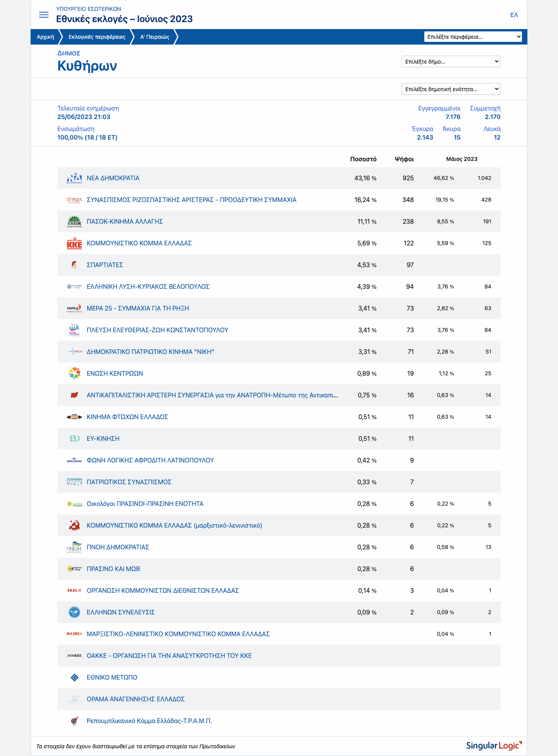Open the 'Επιλέξτε περιφέρεια' dropdown
This screenshot has width=558, height=756.
[x=473, y=37]
